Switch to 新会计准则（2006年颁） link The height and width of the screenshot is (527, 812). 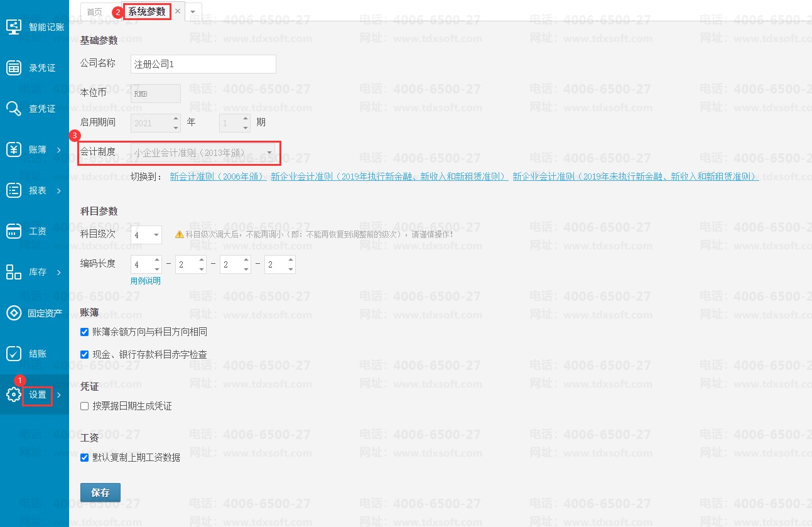click(218, 177)
